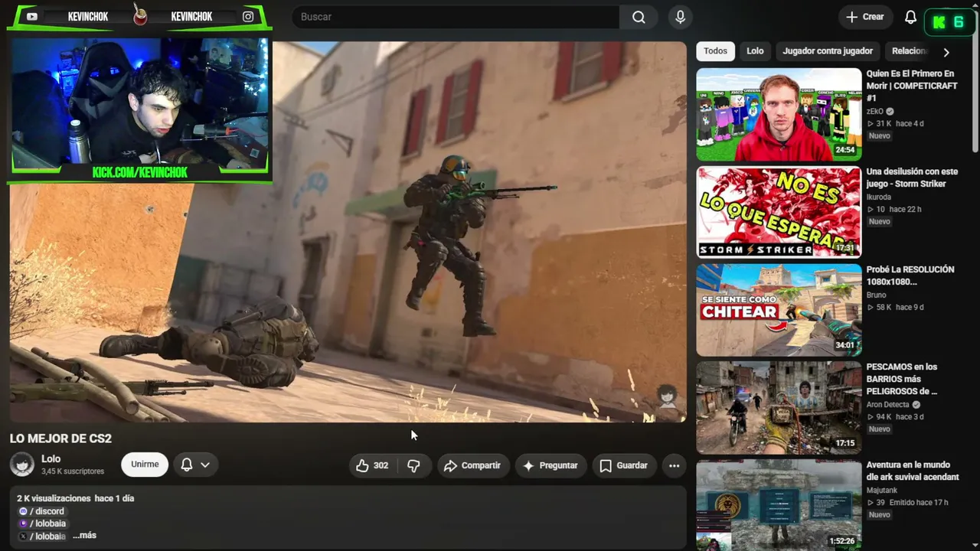This screenshot has height=551, width=980.
Task: Show more filter chips with the right arrow
Action: click(x=946, y=52)
